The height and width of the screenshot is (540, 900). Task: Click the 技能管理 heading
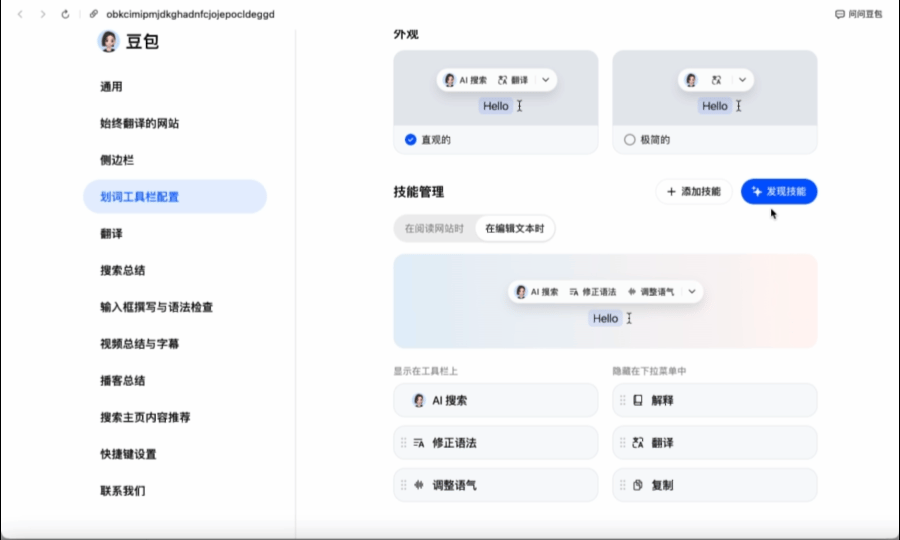419,192
